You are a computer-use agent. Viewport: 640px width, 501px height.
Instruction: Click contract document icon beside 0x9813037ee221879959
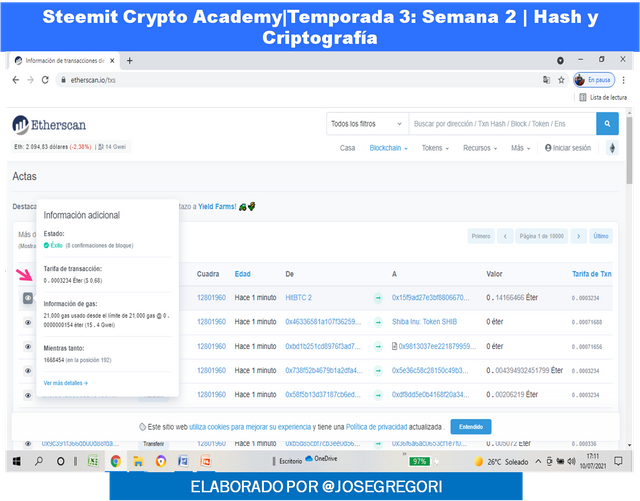[394, 346]
